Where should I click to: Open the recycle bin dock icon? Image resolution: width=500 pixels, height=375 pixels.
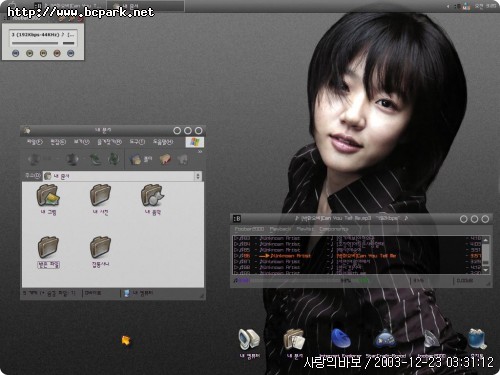click(477, 340)
